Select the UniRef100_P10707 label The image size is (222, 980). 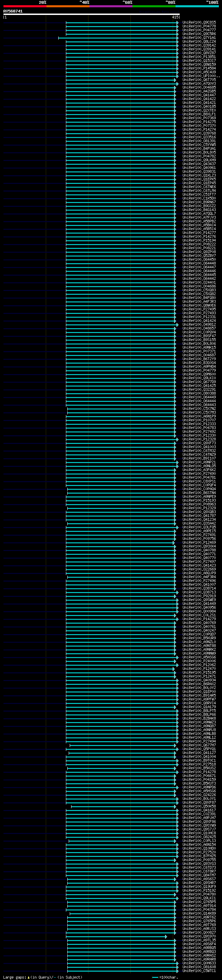point(199,420)
